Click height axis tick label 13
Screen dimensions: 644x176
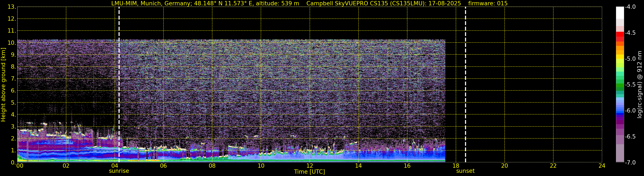(x=11, y=7)
